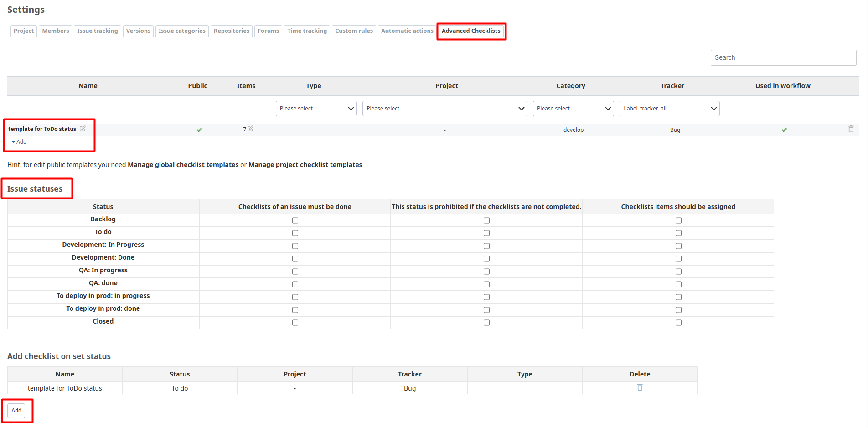This screenshot has height=428, width=868.
Task: Open the Tracker dropdown showing Label_tracker_all
Action: coord(669,109)
